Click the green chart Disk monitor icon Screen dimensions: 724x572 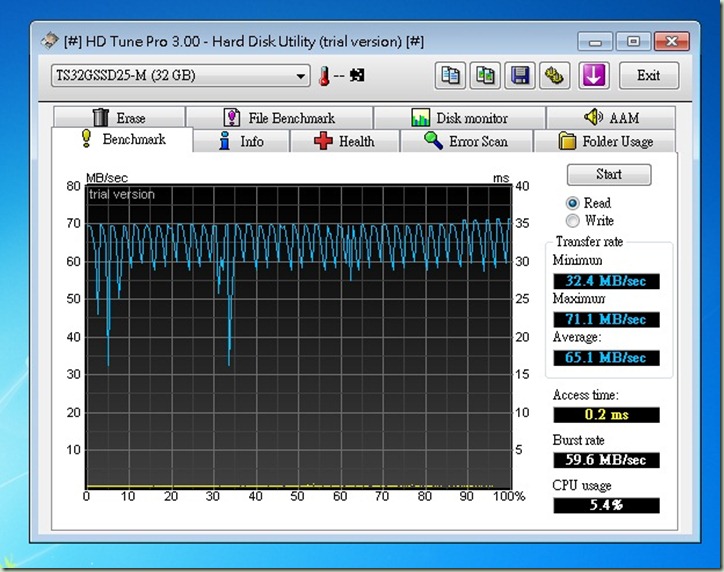(420, 117)
